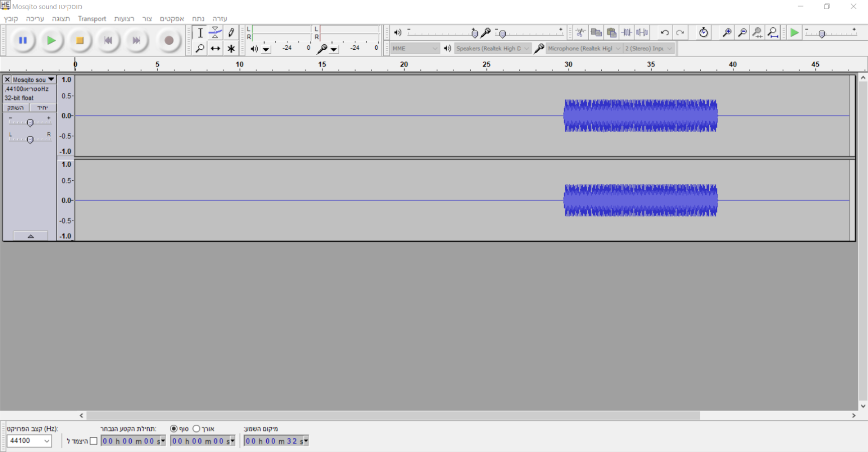Select the magnifier Zoom tool
The image size is (868, 452).
point(200,48)
